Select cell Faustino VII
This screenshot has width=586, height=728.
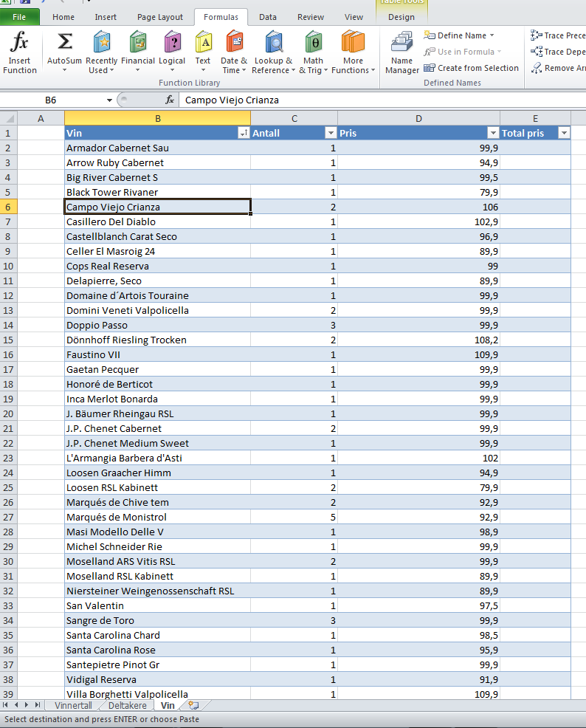pyautogui.click(x=157, y=354)
